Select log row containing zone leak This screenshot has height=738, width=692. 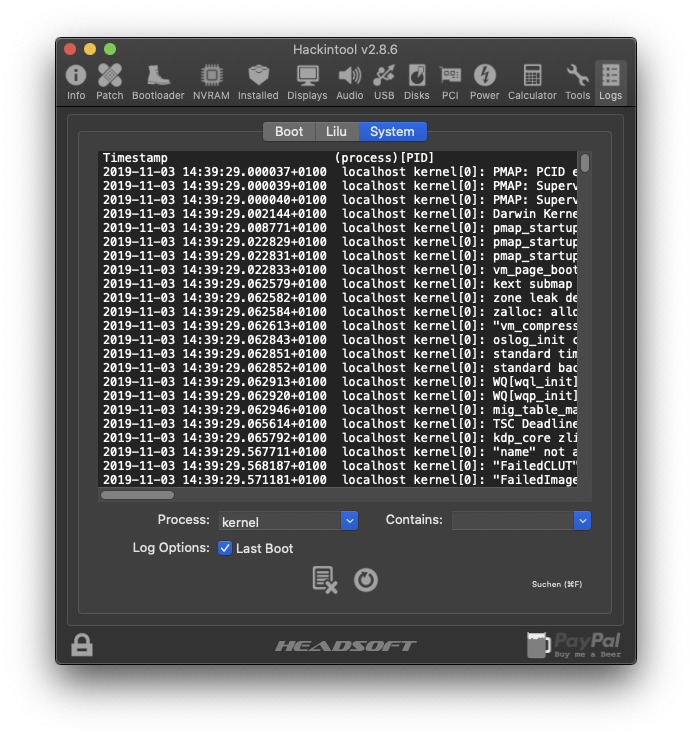(338, 298)
